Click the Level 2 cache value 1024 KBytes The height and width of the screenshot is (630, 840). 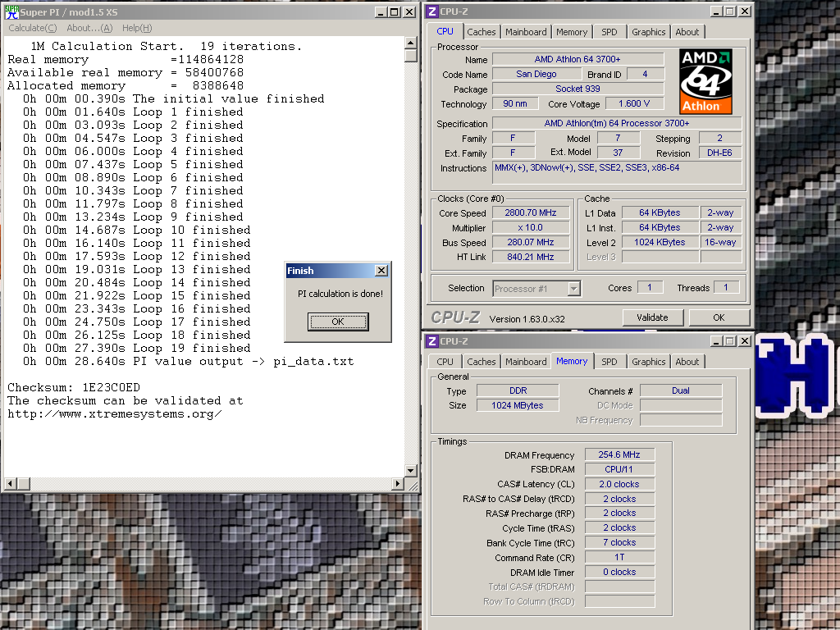coord(660,242)
